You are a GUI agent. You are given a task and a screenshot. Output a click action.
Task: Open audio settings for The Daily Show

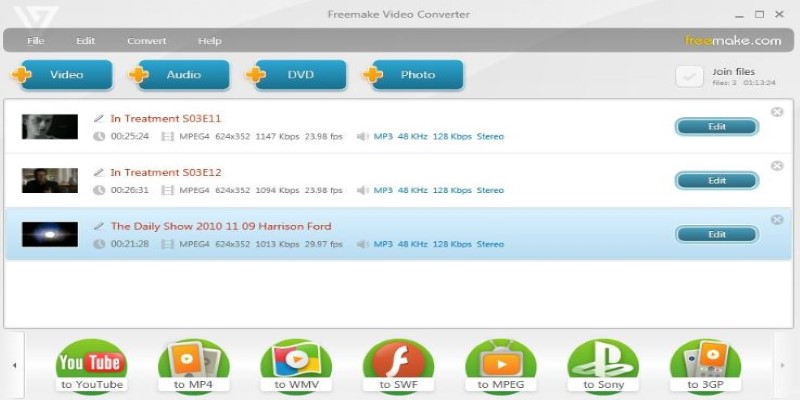pyautogui.click(x=439, y=244)
